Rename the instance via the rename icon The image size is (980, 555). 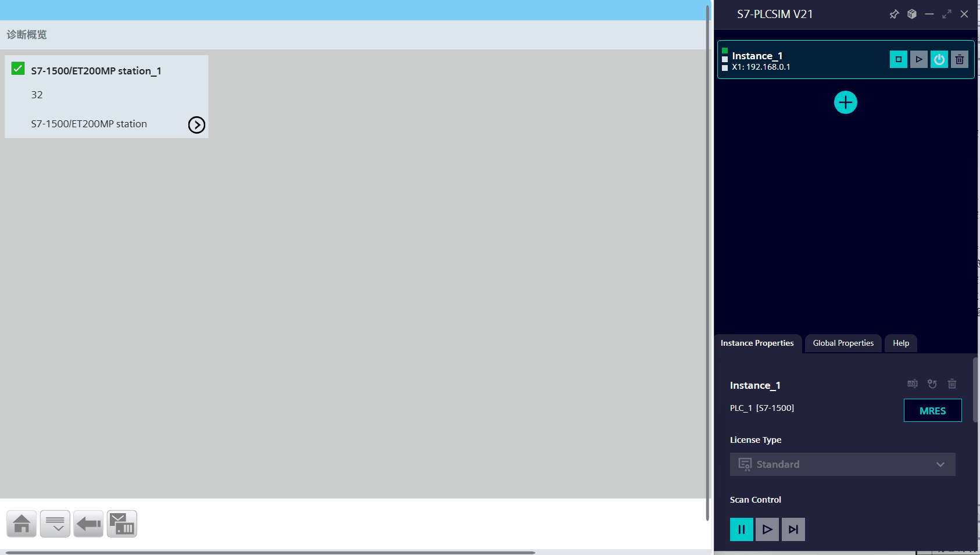913,384
